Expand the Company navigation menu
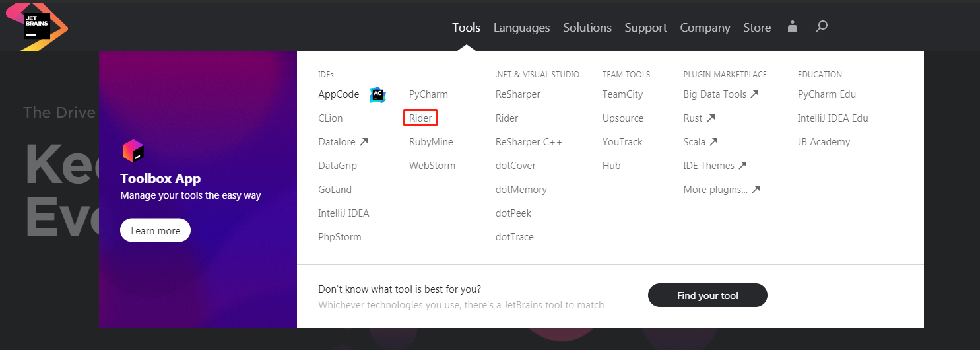 point(705,28)
